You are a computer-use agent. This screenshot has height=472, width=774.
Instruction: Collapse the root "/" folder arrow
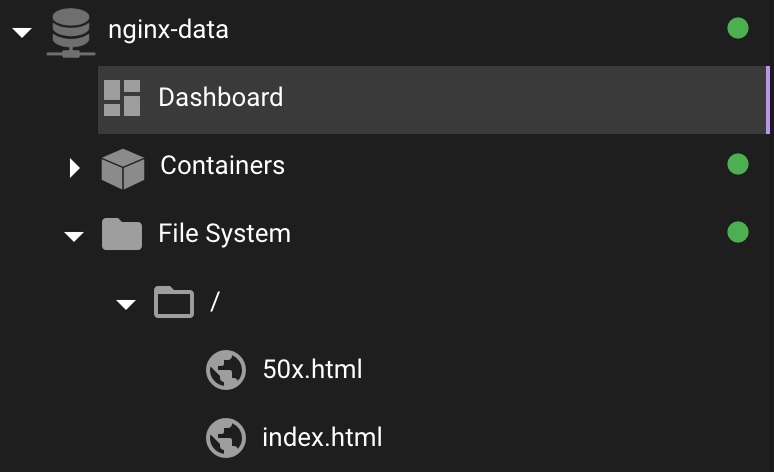(126, 305)
